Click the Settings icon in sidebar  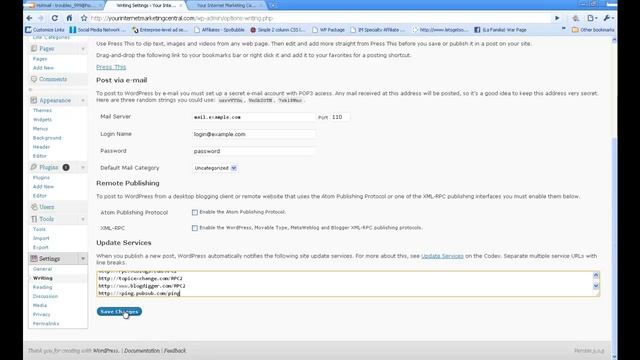(34, 258)
